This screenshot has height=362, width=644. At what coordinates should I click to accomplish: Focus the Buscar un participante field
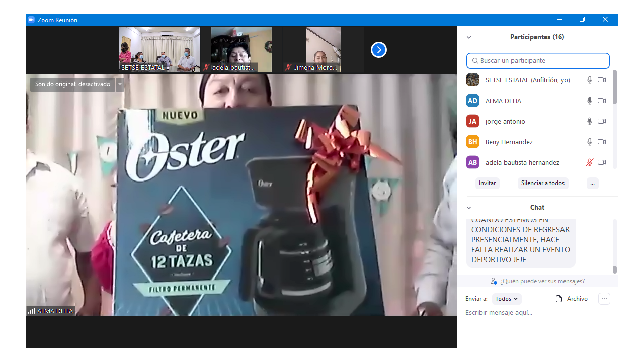click(538, 61)
